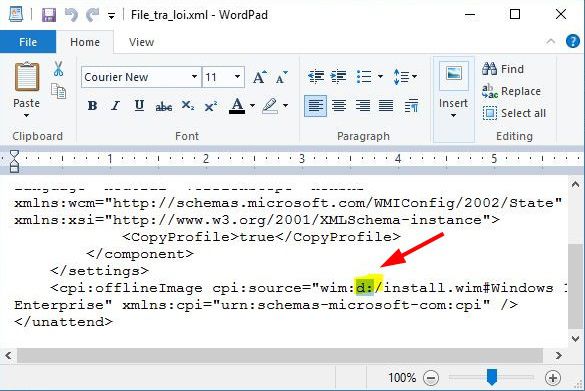
Task: Minimize the WordPad window
Action: click(470, 15)
